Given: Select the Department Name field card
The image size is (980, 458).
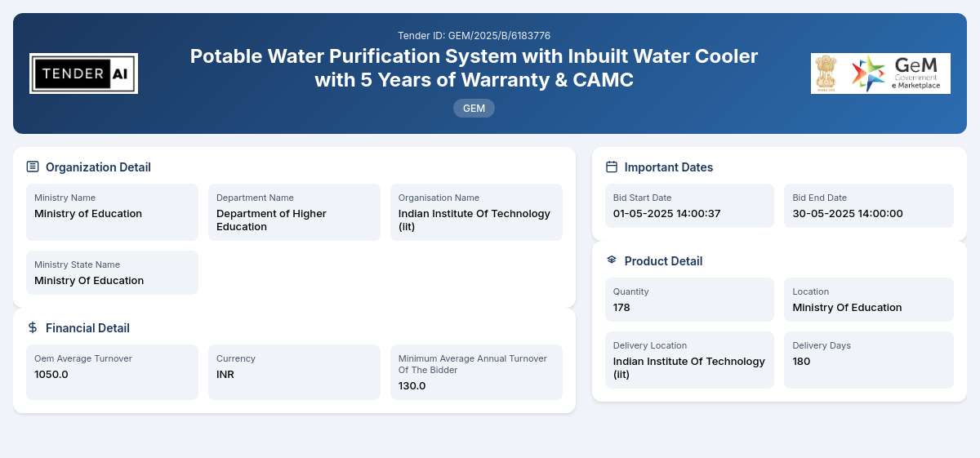Looking at the screenshot, I should pyautogui.click(x=294, y=212).
